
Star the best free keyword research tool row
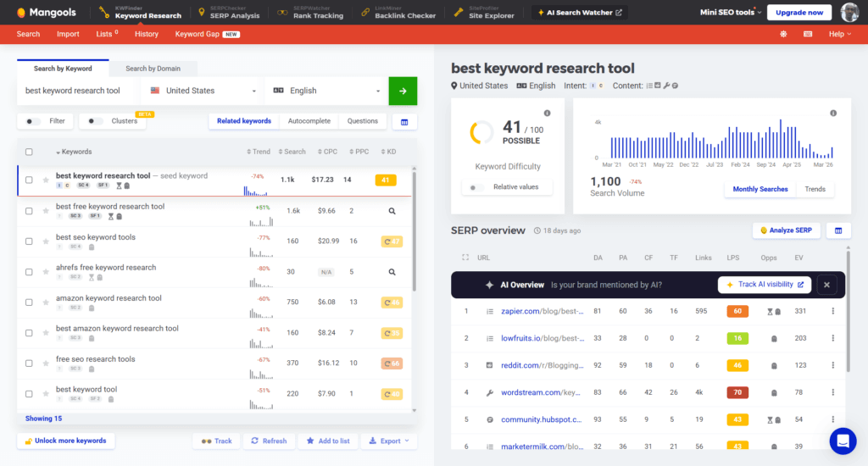[46, 211]
